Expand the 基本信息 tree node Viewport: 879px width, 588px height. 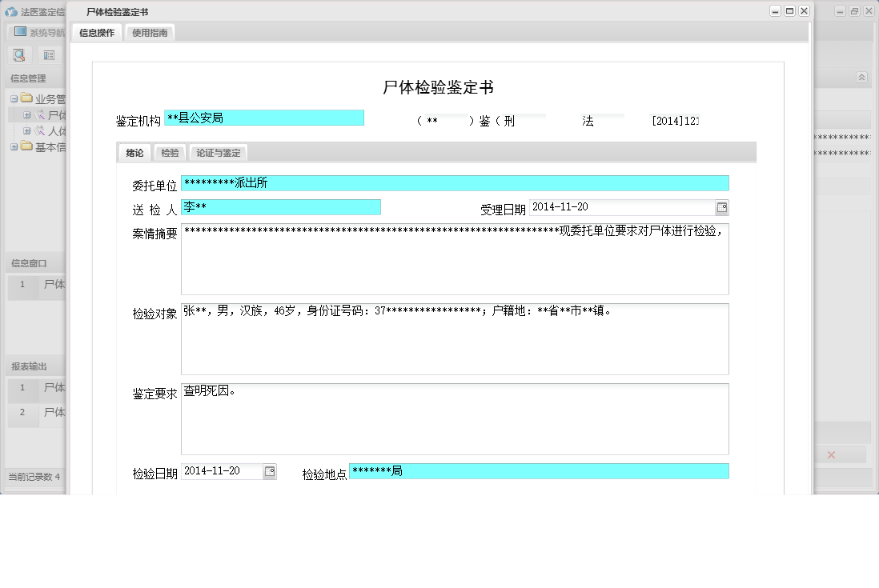pyautogui.click(x=14, y=146)
